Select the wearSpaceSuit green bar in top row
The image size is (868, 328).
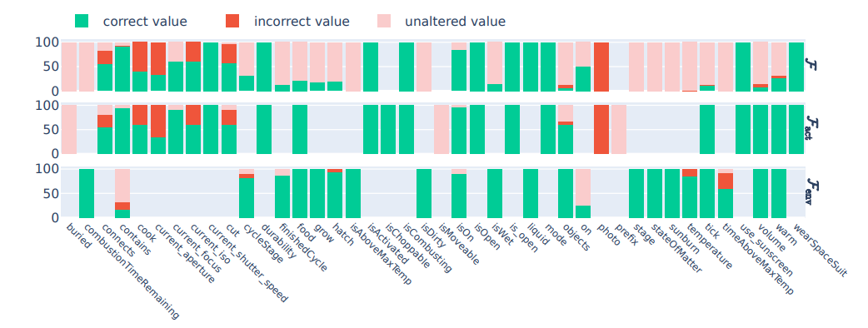point(796,67)
